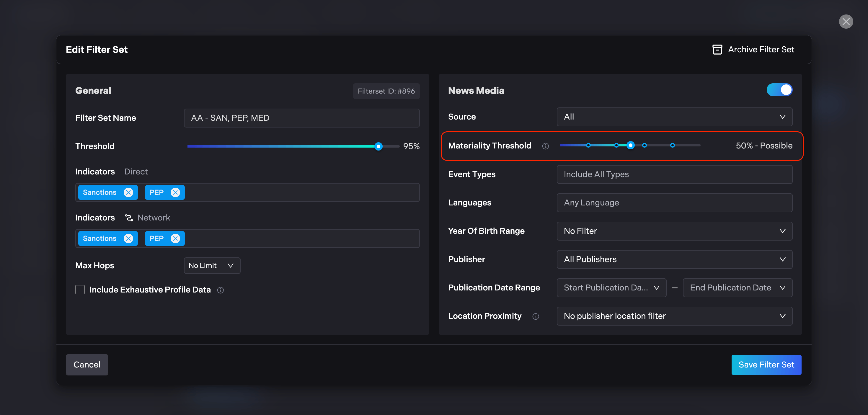This screenshot has width=868, height=415.
Task: Open End Publication Date dropdown
Action: pos(737,288)
